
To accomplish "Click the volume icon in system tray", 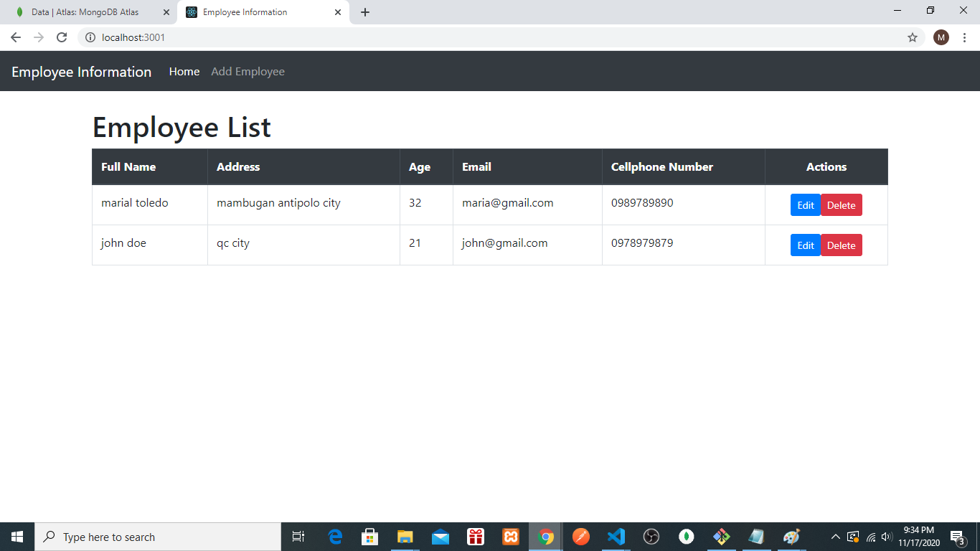I will (x=885, y=536).
